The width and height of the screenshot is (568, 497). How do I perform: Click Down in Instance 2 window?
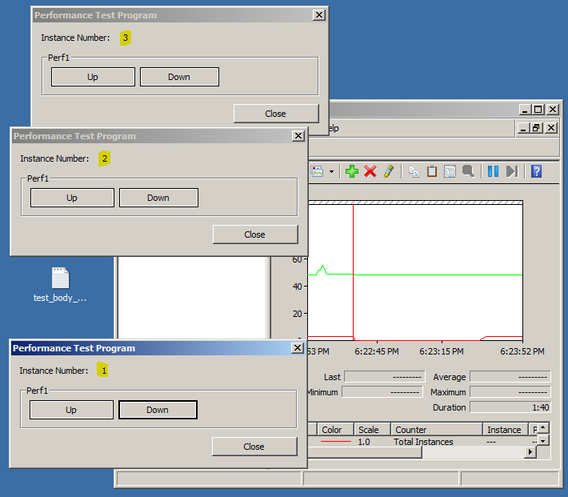pyautogui.click(x=159, y=198)
